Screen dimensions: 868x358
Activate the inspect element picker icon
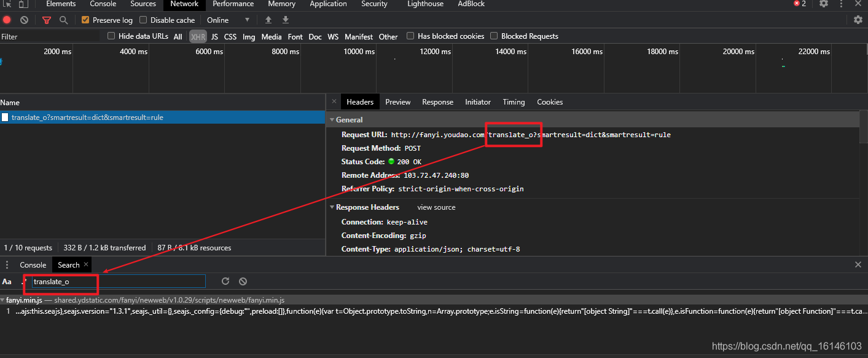(7, 4)
